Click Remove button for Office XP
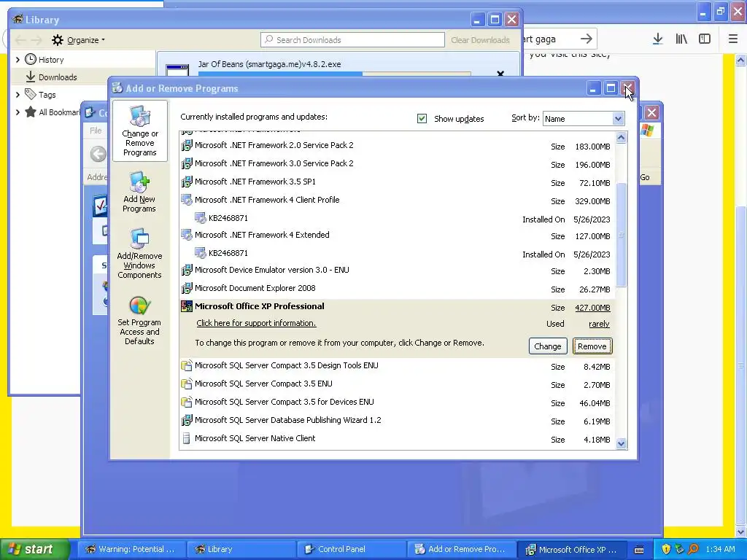This screenshot has height=560, width=747. (x=592, y=346)
